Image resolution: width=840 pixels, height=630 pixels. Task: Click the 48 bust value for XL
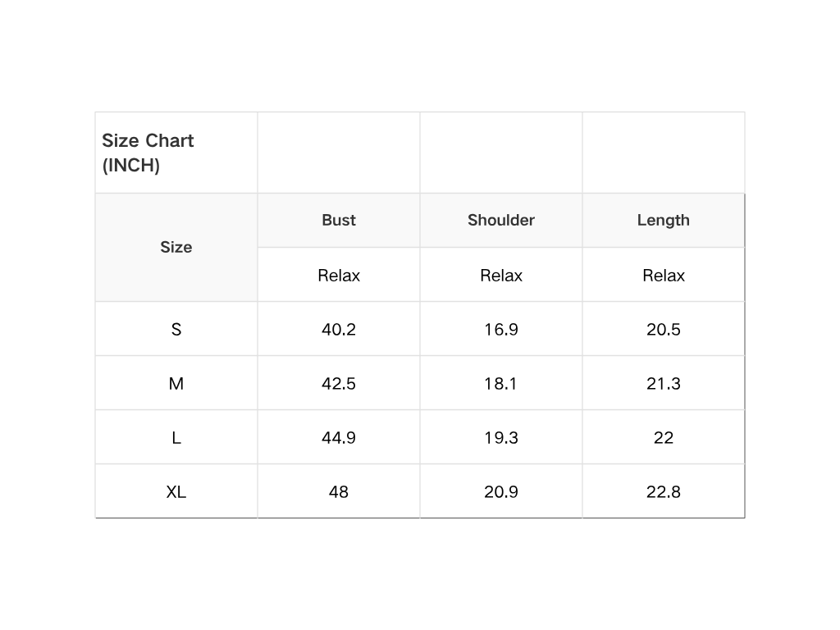339,492
